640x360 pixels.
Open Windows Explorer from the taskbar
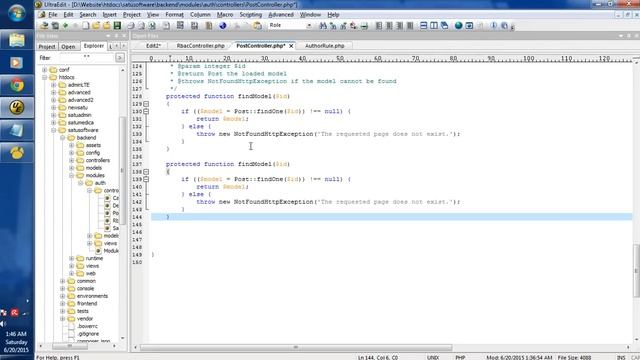[x=17, y=40]
